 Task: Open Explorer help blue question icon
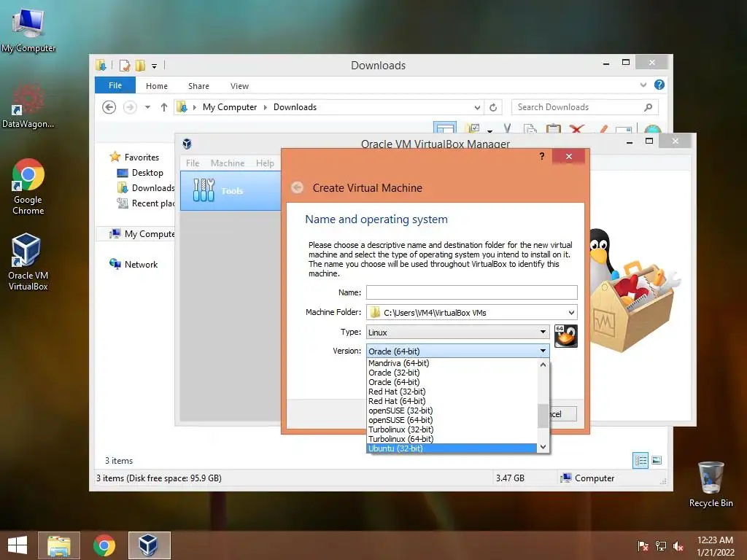click(x=659, y=85)
